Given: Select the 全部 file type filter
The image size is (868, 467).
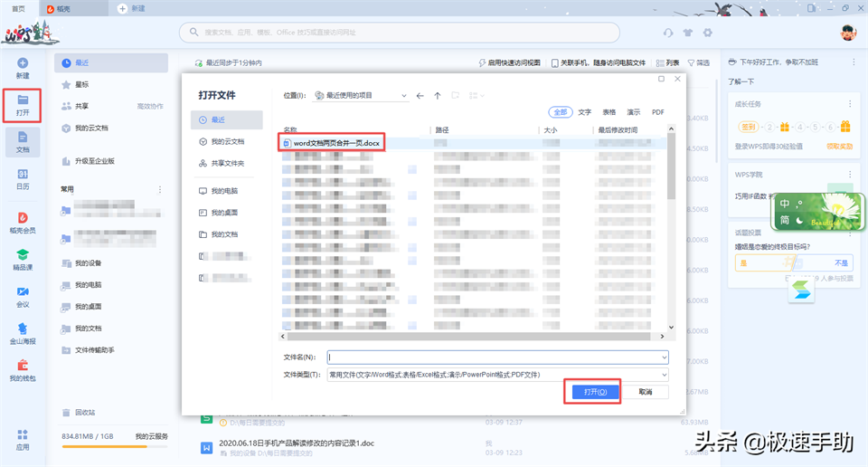Looking at the screenshot, I should (x=561, y=112).
